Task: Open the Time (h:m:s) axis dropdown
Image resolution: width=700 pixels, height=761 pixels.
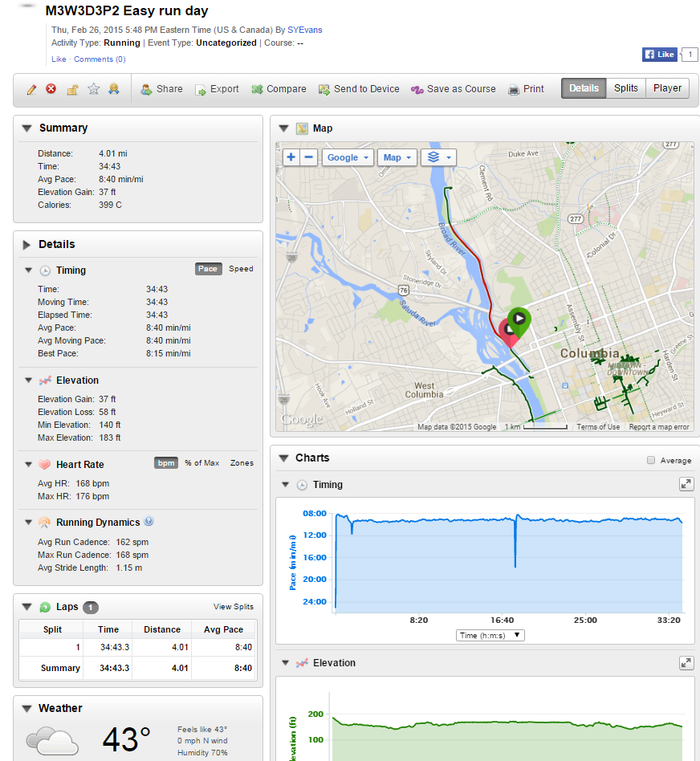Action: [490, 635]
